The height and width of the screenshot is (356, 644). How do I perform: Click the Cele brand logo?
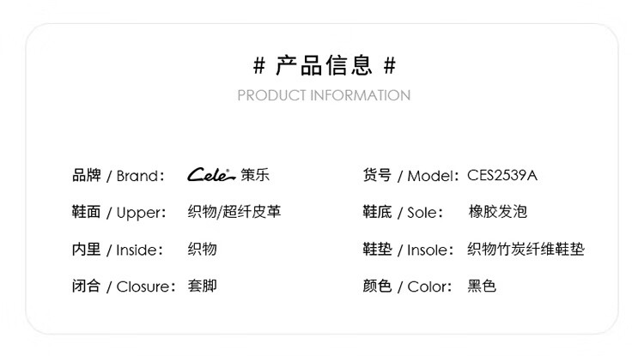point(211,175)
